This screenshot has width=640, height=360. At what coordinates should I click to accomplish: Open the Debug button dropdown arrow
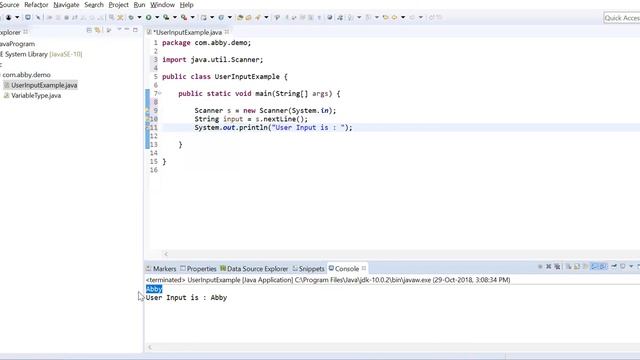click(139, 18)
